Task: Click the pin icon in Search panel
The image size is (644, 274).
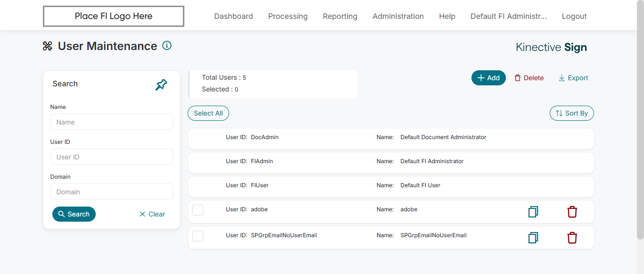Action: coord(161,85)
